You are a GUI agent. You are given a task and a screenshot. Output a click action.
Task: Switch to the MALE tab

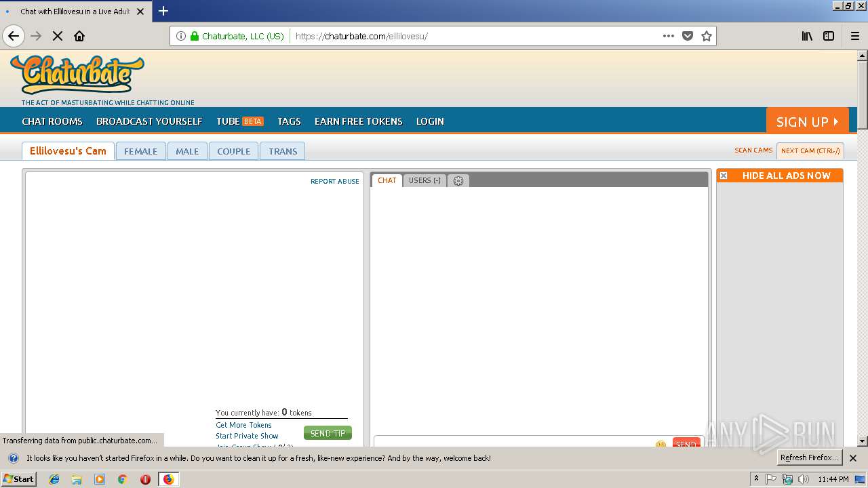pos(187,151)
